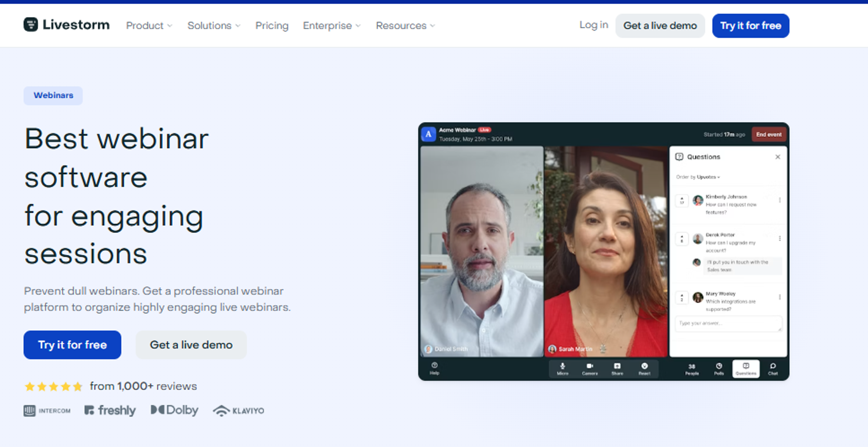The width and height of the screenshot is (868, 447).
Task: Click Get a live demo below the description
Action: pyautogui.click(x=191, y=345)
